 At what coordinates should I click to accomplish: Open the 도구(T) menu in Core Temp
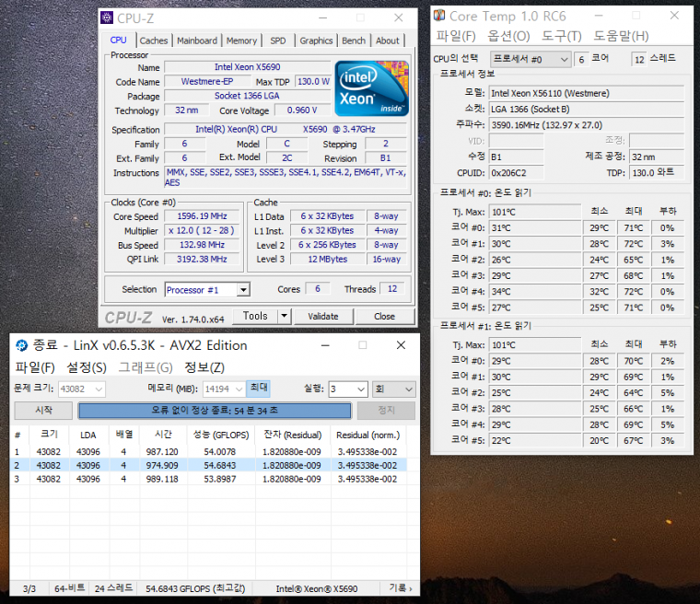point(561,36)
